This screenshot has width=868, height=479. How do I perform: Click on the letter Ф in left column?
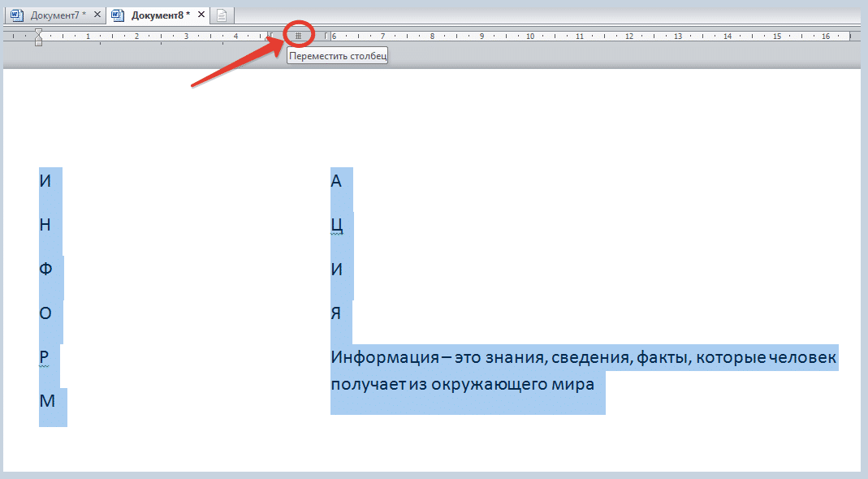click(45, 269)
